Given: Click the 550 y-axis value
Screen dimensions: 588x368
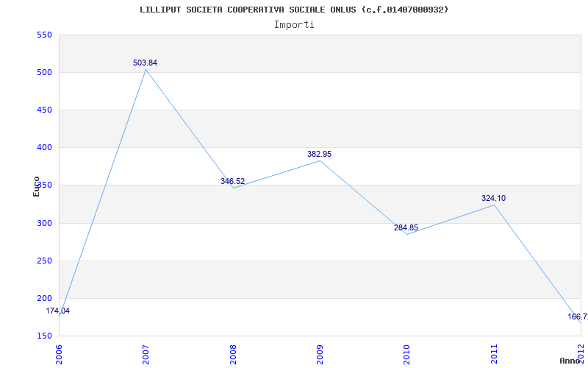Looking at the screenshot, I should click(44, 35).
